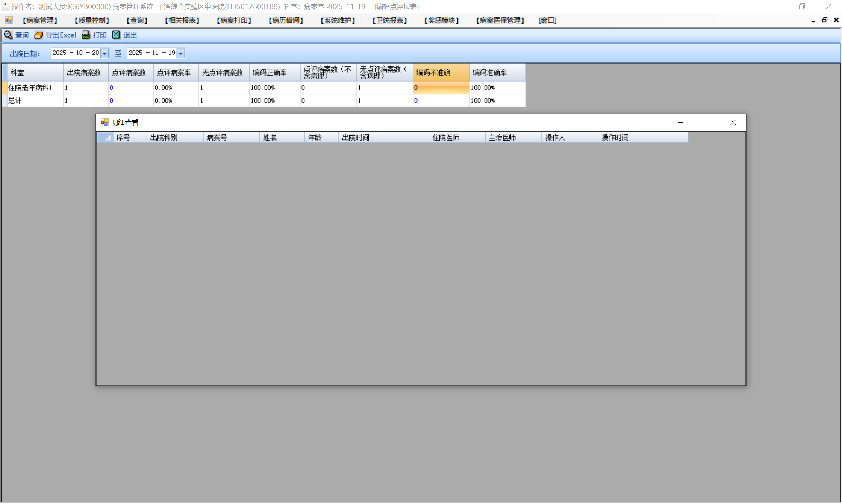842x504 pixels.
Task: Open the end date dropdown arrow
Action: 181,53
